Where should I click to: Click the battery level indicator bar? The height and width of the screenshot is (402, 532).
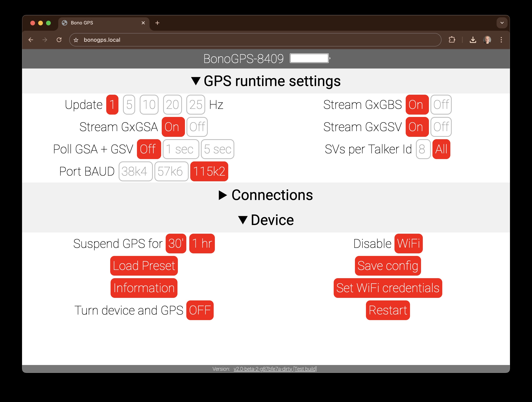[309, 58]
